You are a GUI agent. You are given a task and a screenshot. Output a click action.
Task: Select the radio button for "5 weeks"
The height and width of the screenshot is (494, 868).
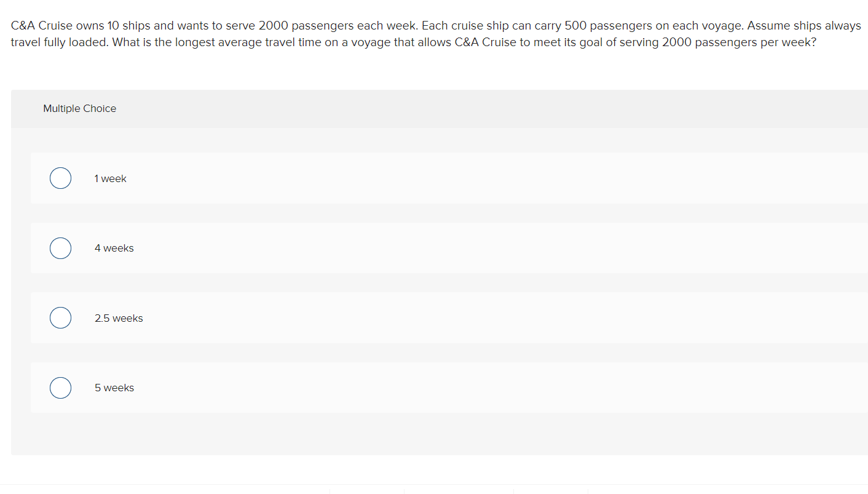tap(60, 388)
